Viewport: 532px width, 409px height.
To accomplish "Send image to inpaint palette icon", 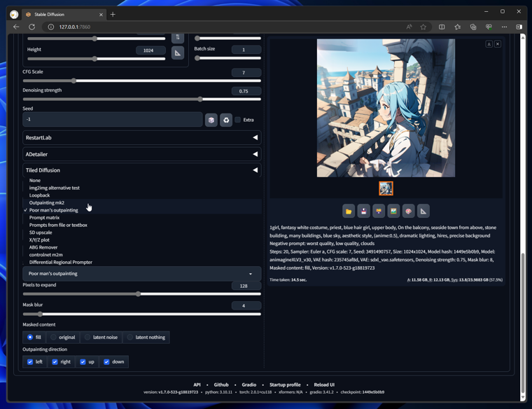I will tap(408, 211).
